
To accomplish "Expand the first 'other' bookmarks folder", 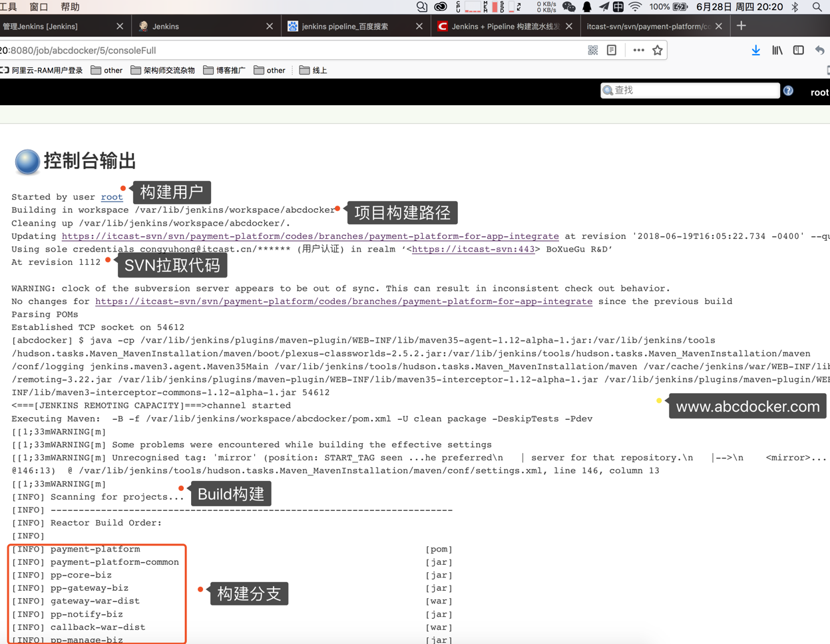I will point(106,71).
